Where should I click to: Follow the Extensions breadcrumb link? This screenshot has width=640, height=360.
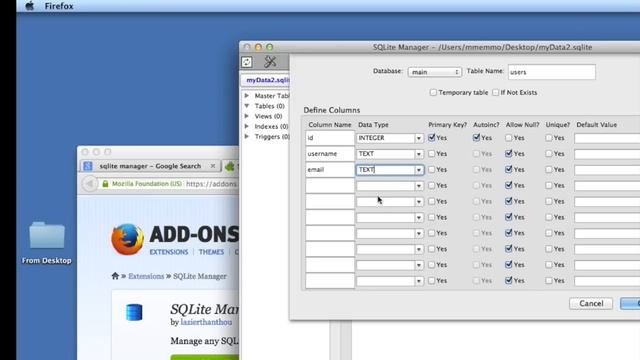click(x=146, y=276)
